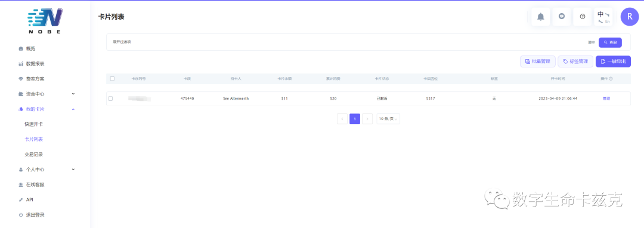Click total spend $20
Viewport: 644px width, 228px height.
coord(333,98)
